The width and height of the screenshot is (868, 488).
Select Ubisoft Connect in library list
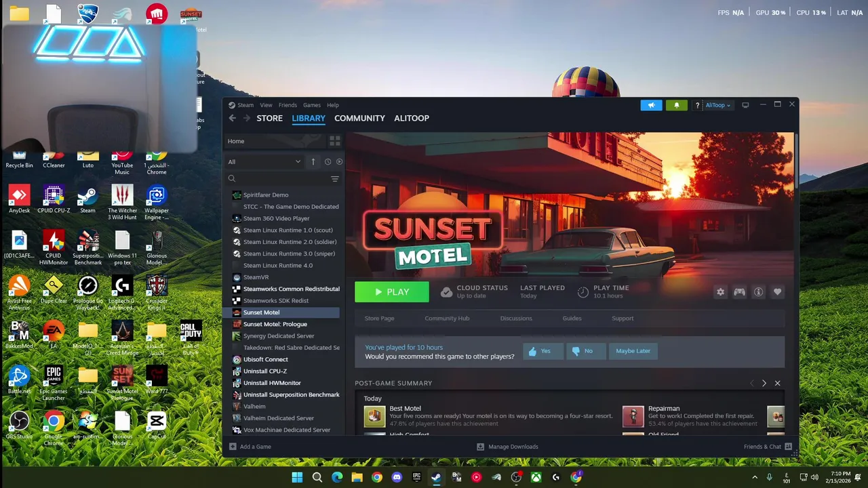coord(284,359)
